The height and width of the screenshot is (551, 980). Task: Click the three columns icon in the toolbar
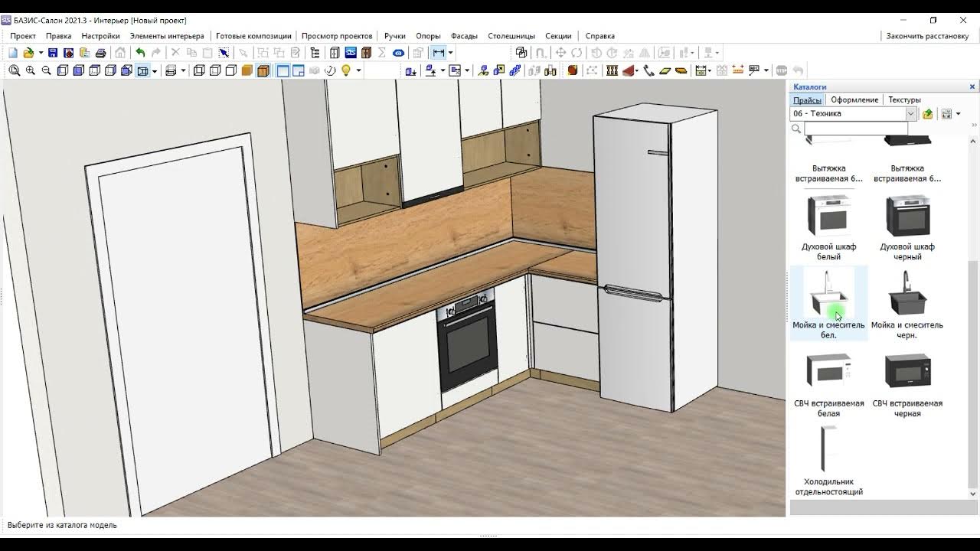(x=612, y=70)
